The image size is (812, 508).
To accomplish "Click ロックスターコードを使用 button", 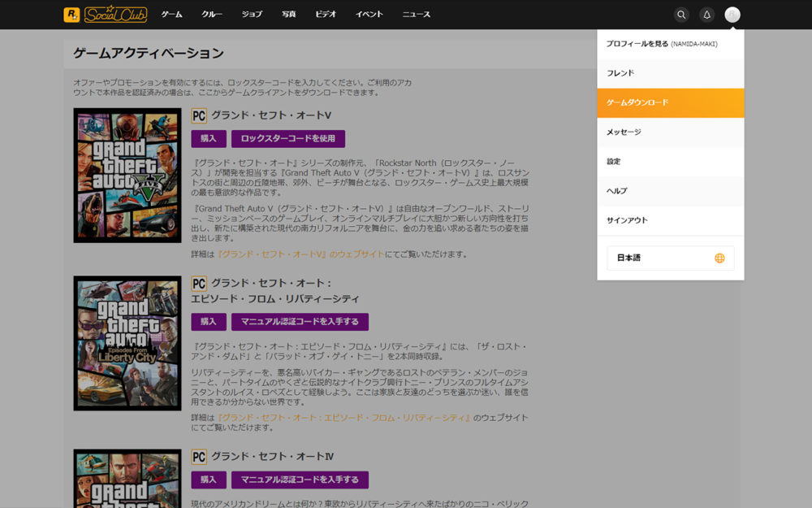I will [x=288, y=138].
